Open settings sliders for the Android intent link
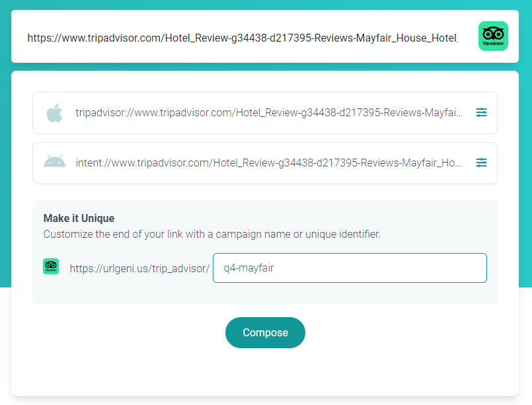The height and width of the screenshot is (405, 532). 481,163
